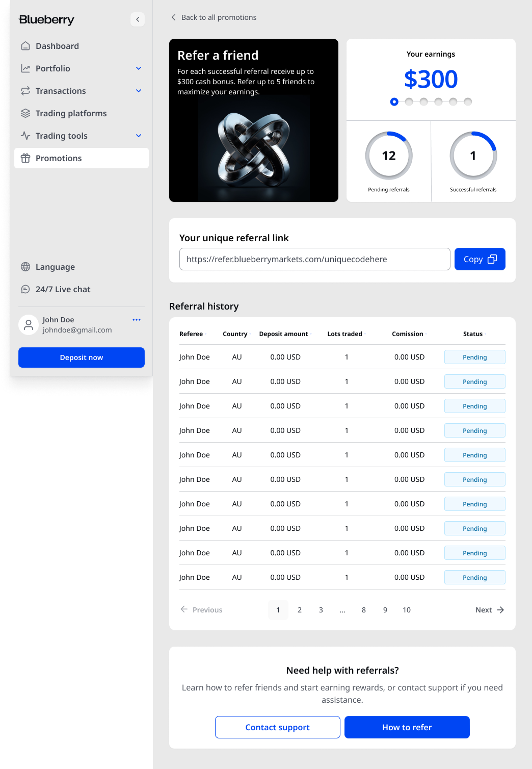Image resolution: width=532 pixels, height=769 pixels.
Task: Copy the unique referral link
Action: point(480,259)
